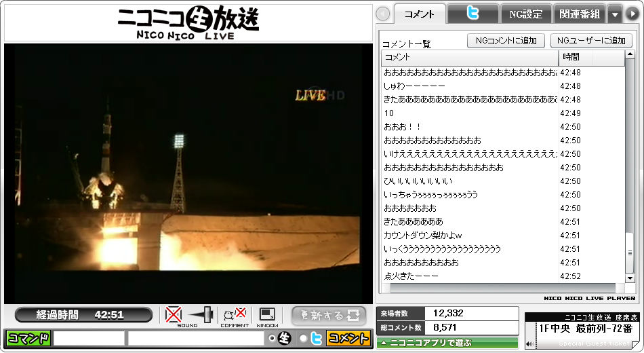Sort by the 時間 column header
The height and width of the screenshot is (353, 644).
[591, 57]
